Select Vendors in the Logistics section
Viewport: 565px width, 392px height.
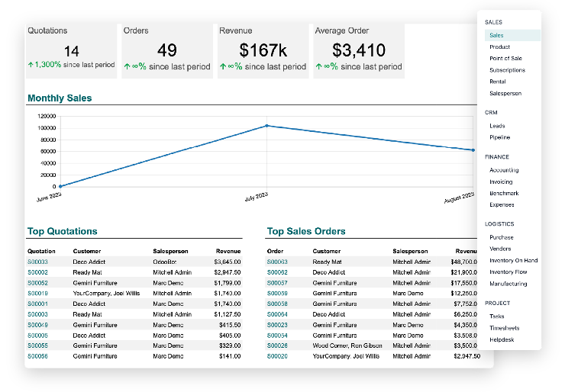point(500,249)
